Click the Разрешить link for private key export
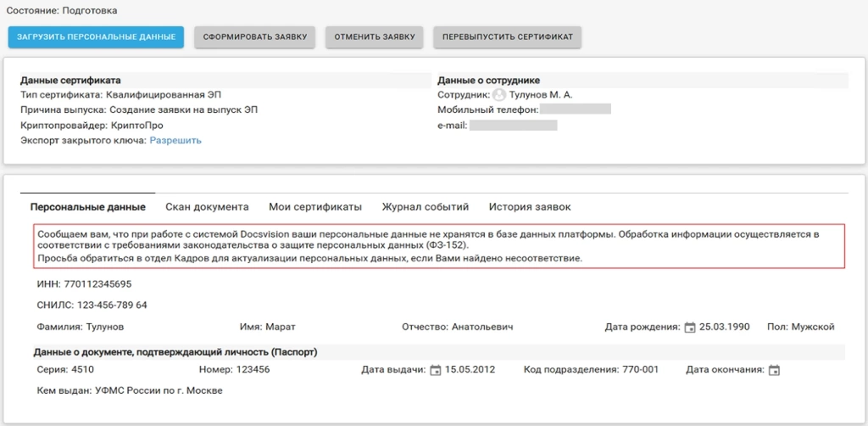The height and width of the screenshot is (426, 868). (x=175, y=140)
